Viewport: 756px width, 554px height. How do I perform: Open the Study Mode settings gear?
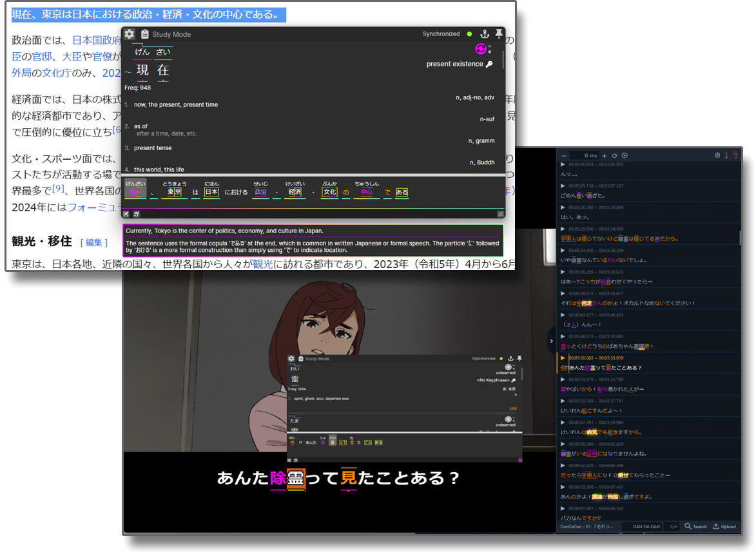(x=130, y=34)
